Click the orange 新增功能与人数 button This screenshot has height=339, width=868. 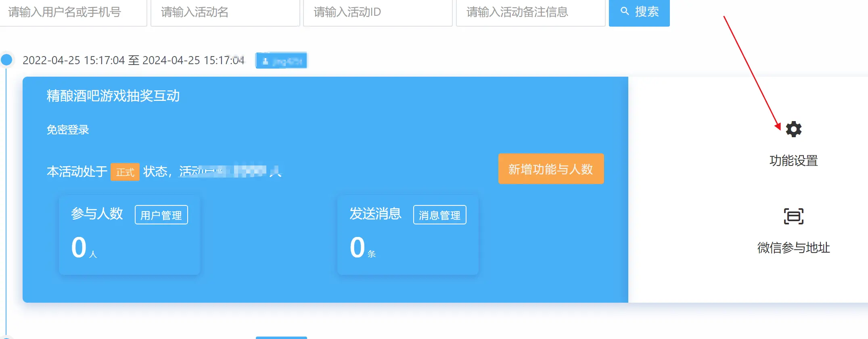pos(551,169)
